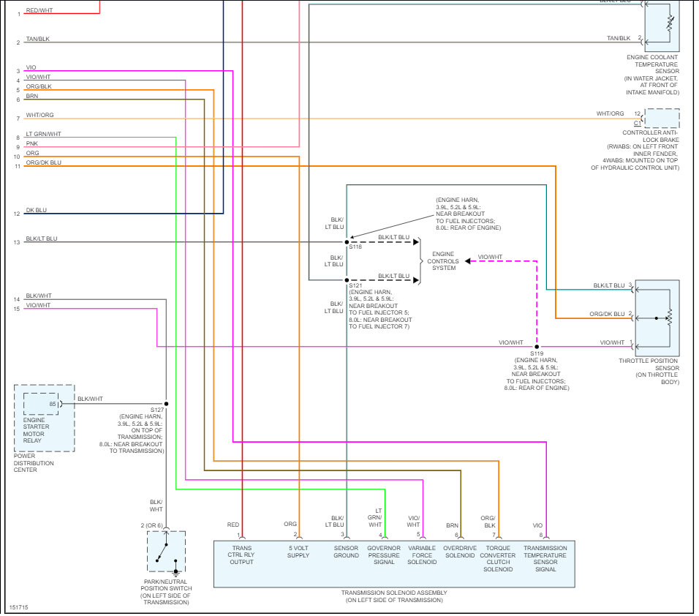Image resolution: width=699 pixels, height=616 pixels.
Task: Select the Controller Anti-Lock Brake caption
Action: (x=635, y=150)
